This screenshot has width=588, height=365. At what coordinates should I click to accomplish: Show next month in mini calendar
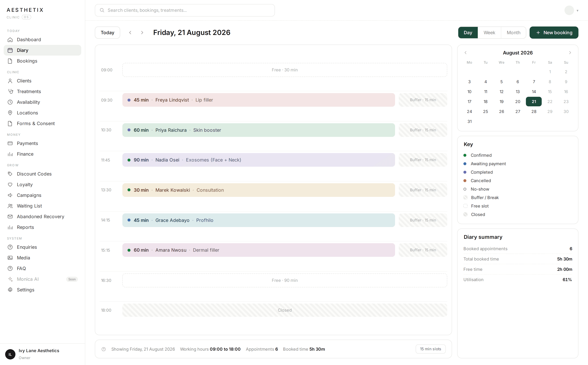pos(570,53)
